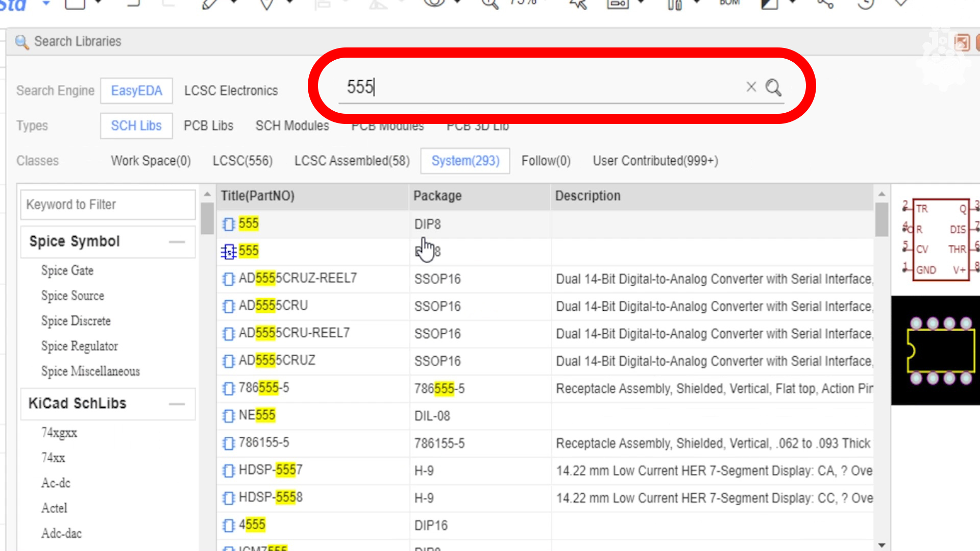Screen dimensions: 980x551
Task: Click the Search Libraries magnifier title icon
Action: tap(21, 42)
